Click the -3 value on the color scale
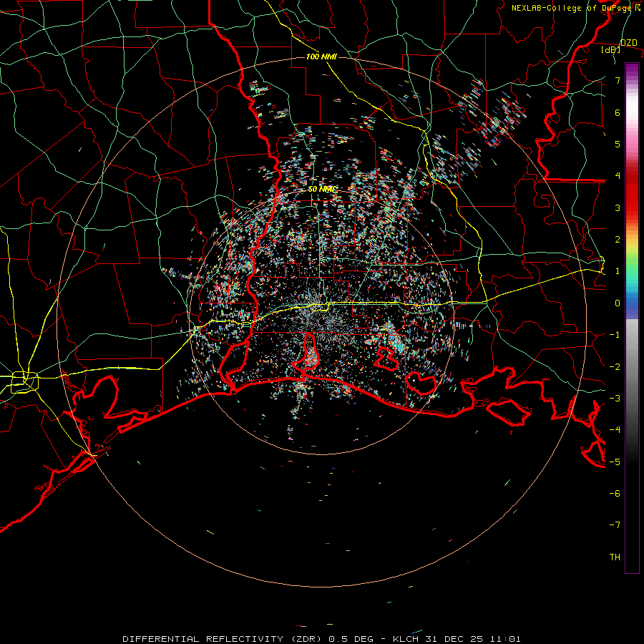The height and width of the screenshot is (644, 644). (x=615, y=399)
